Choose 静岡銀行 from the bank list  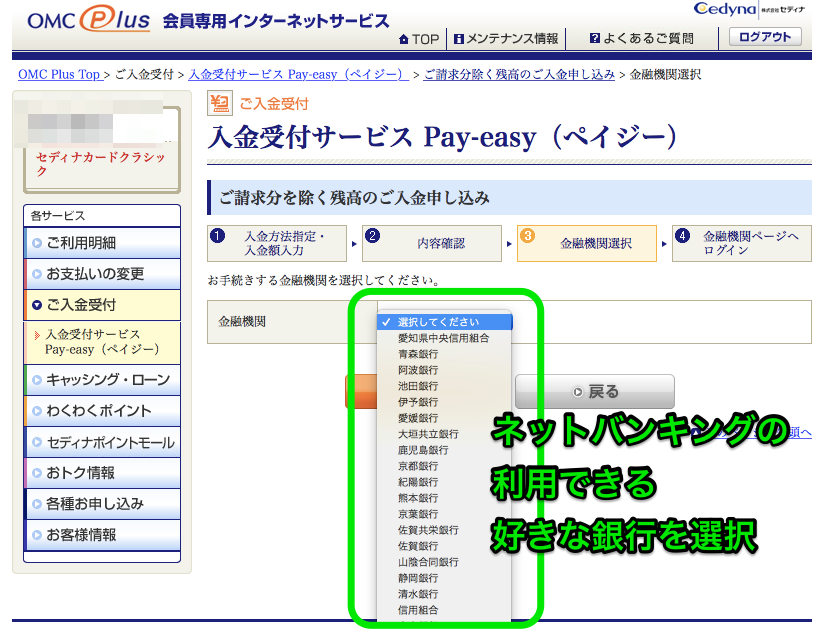pyautogui.click(x=445, y=578)
